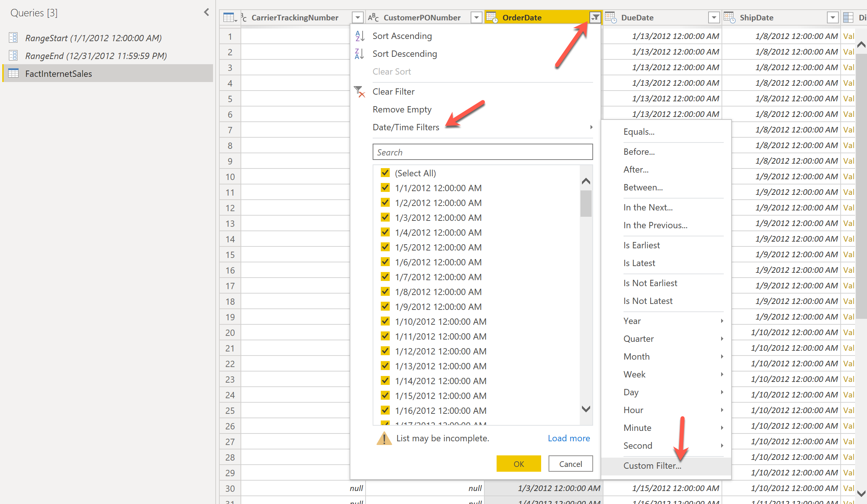Uncheck the (Select All) checkbox

click(385, 173)
